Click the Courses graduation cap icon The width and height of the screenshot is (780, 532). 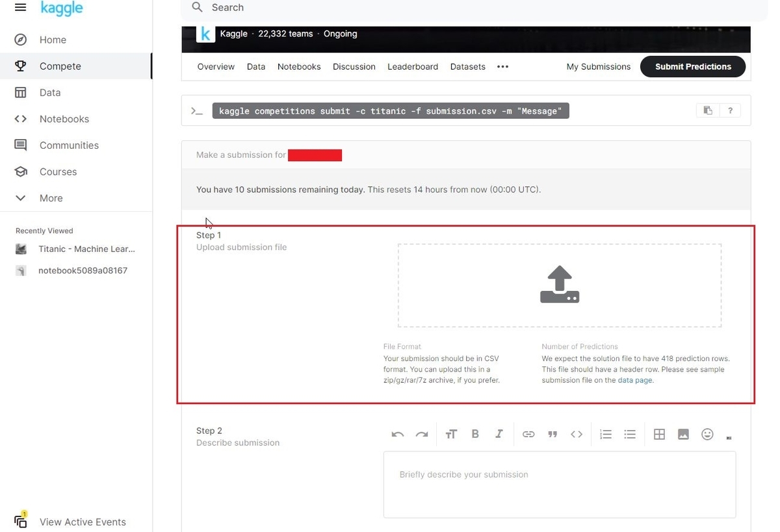21,172
